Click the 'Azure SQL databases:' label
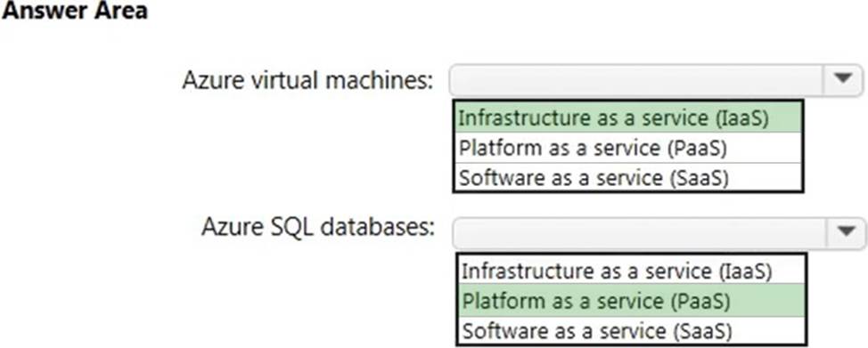 pos(318,227)
